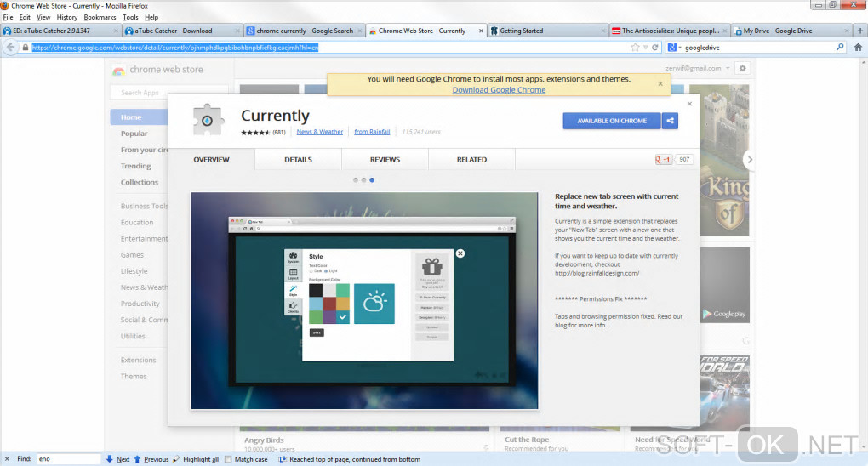Reload the page with the refresh icon

(x=655, y=48)
